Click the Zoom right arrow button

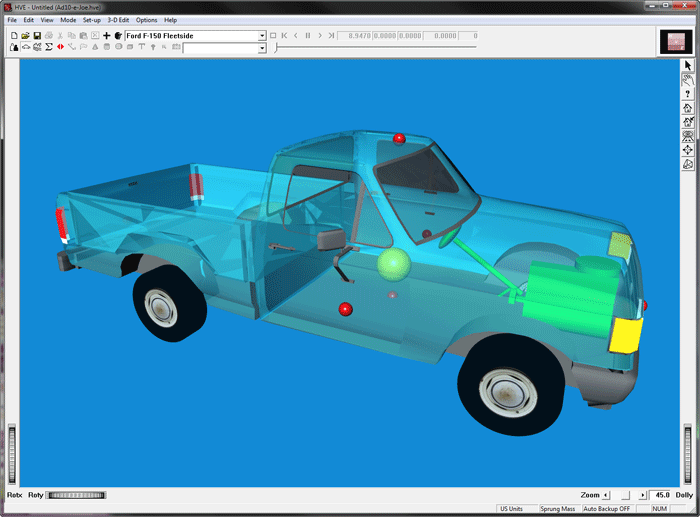pyautogui.click(x=642, y=495)
